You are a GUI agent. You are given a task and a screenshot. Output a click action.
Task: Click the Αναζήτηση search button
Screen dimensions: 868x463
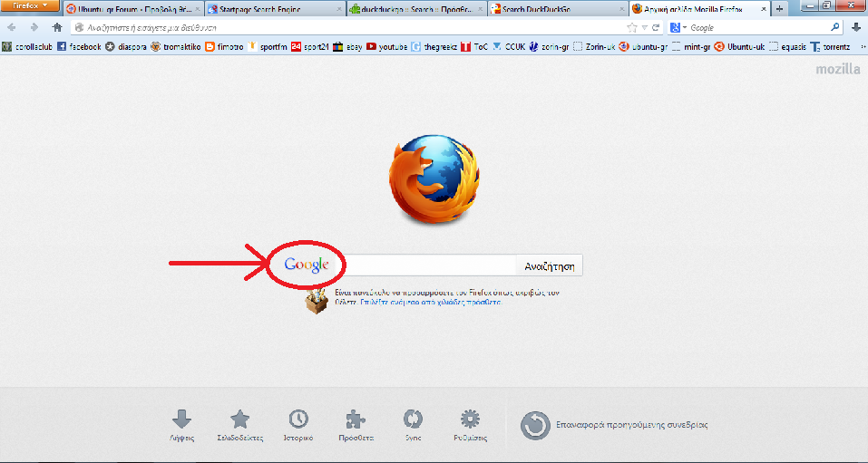tap(549, 265)
